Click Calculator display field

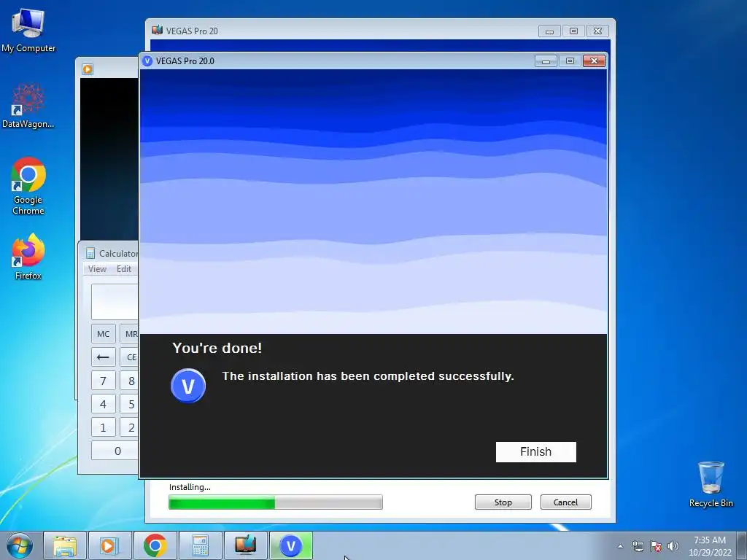(x=115, y=302)
